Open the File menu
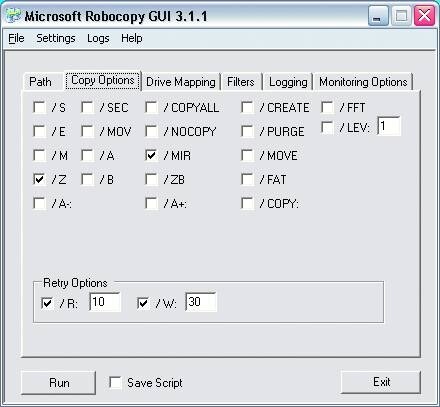The width and height of the screenshot is (440, 407). tap(16, 38)
